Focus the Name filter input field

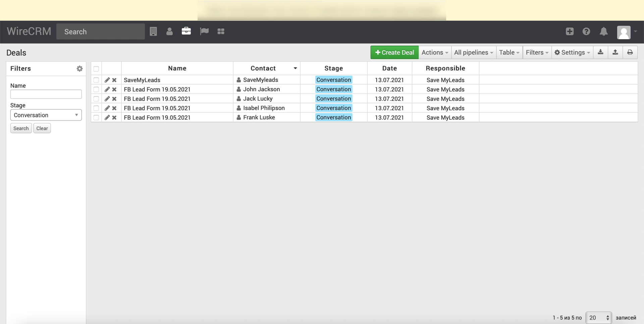[46, 94]
